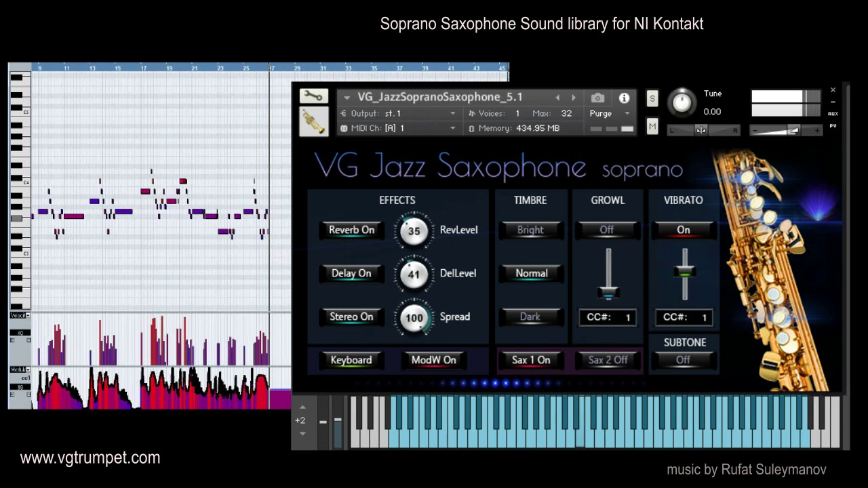The width and height of the screenshot is (868, 488).
Task: Click bar 35 on the piano roll ruler
Action: click(374, 68)
